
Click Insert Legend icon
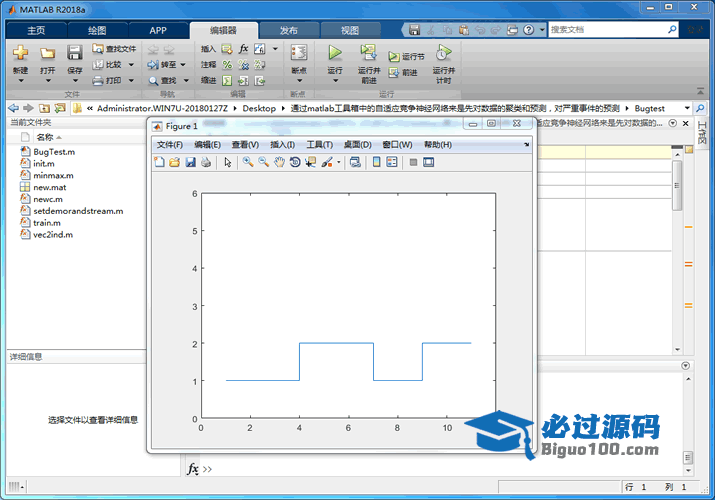[x=392, y=162]
